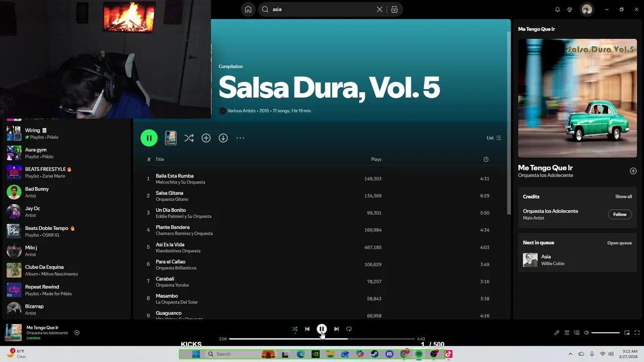Click the album art preview next to play button
Viewport: 644px width, 362px height.
(x=171, y=138)
